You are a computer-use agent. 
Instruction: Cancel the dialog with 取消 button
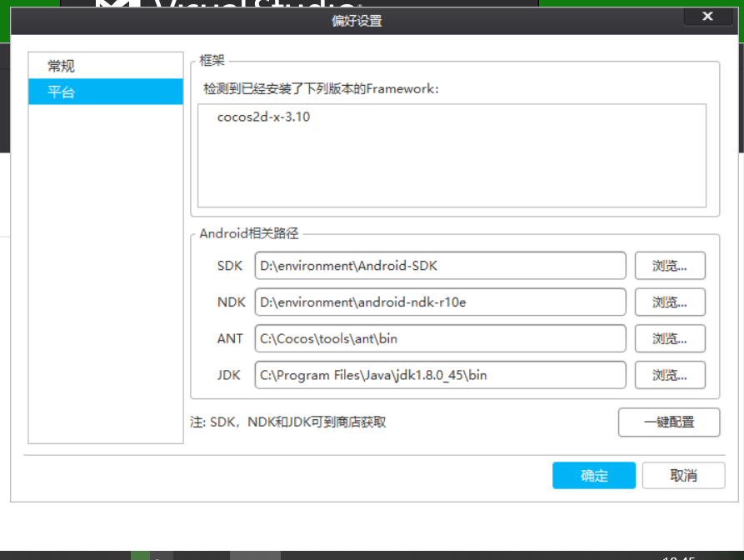684,476
